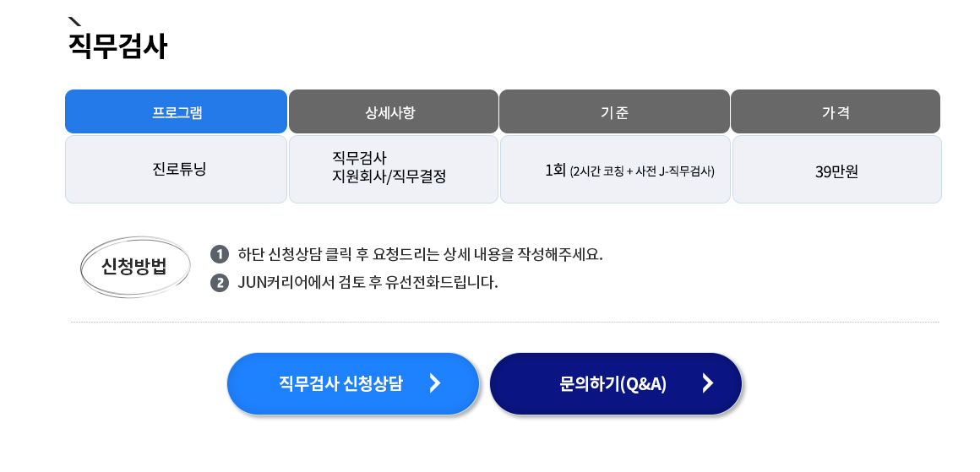Open the 문의하기(Q&A) inquiry button
This screenshot has height=472, width=980.
(616, 384)
